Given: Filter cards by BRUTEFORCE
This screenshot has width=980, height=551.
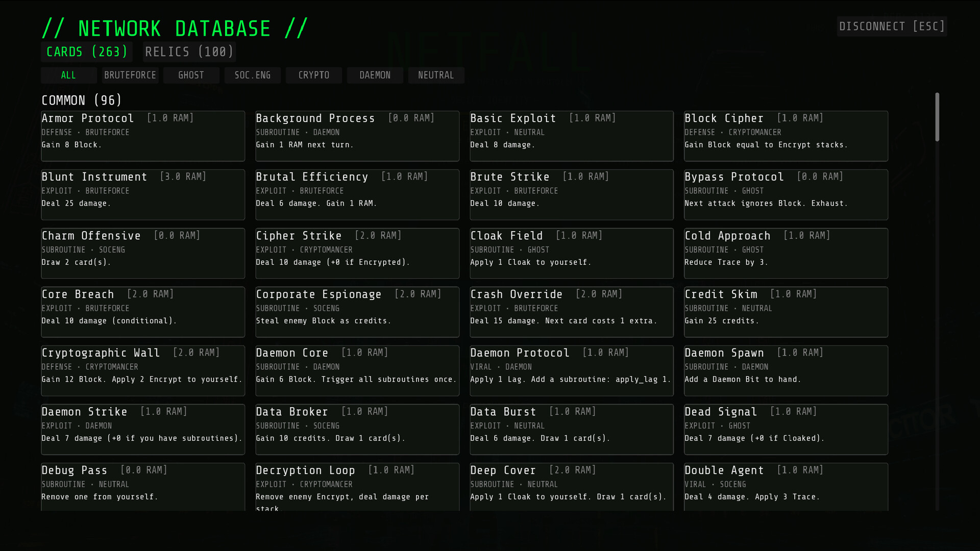Looking at the screenshot, I should click(x=130, y=76).
